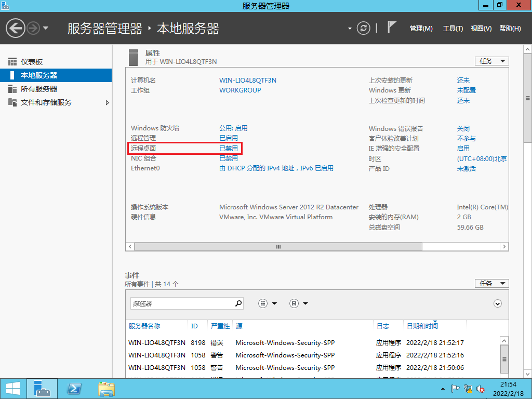Open dropdown arrow beside criteria list icon

click(x=274, y=303)
